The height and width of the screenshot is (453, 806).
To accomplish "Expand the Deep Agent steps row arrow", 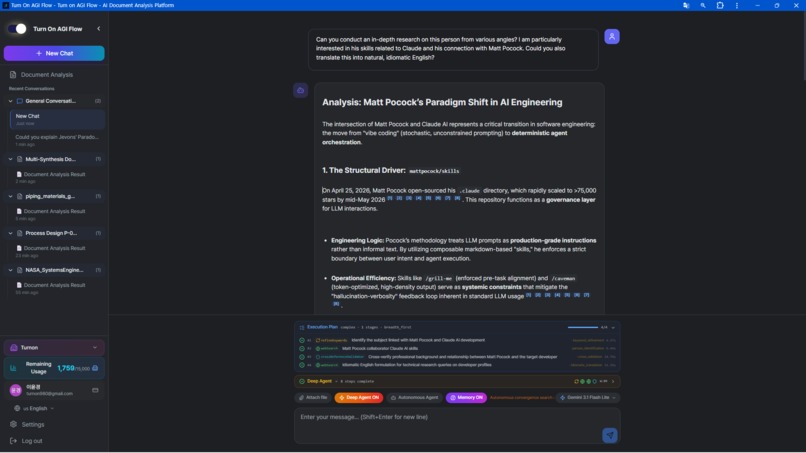I will click(x=613, y=382).
